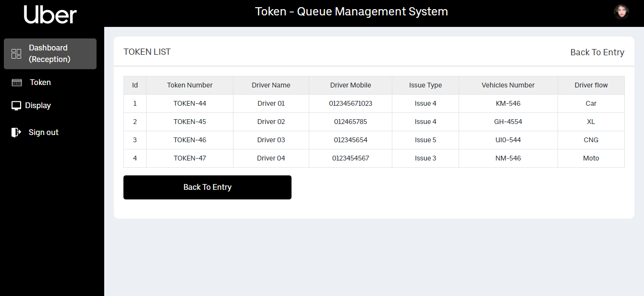Click the Token Number column header
This screenshot has width=644, height=296.
[x=190, y=85]
